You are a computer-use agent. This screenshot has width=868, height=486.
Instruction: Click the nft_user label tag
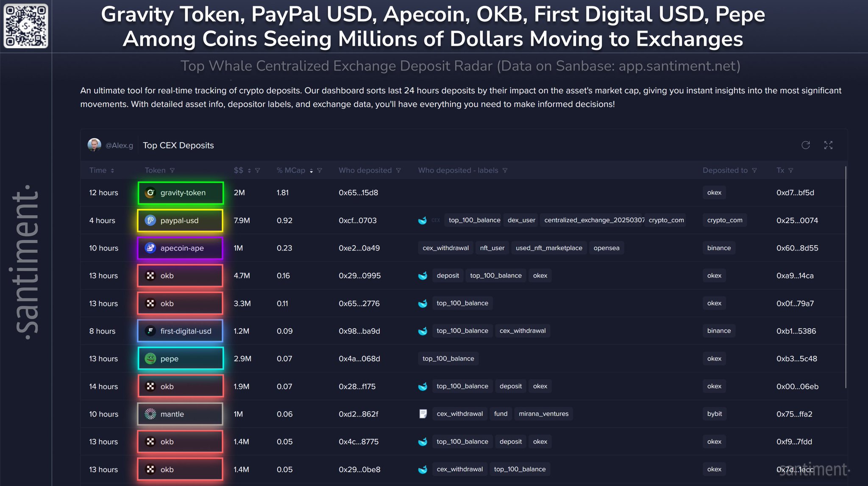coord(492,248)
